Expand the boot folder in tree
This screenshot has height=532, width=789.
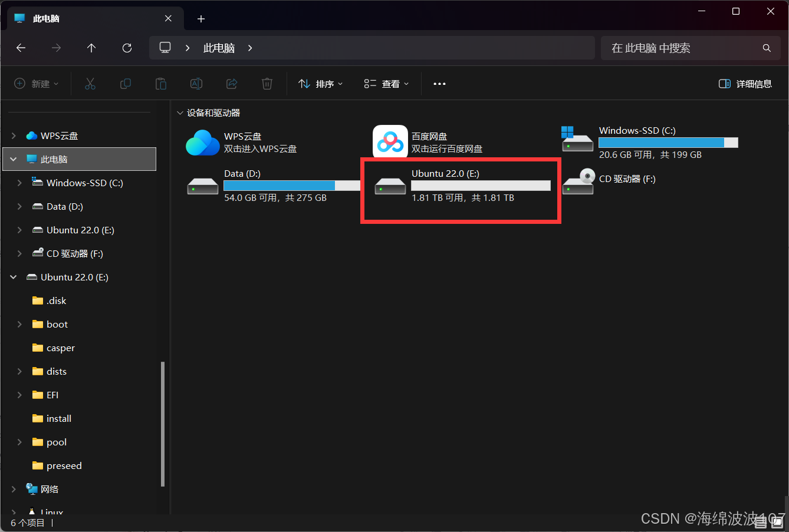point(19,324)
